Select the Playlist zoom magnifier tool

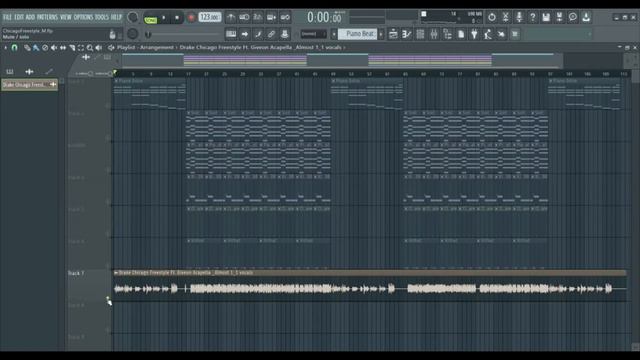tap(90, 48)
